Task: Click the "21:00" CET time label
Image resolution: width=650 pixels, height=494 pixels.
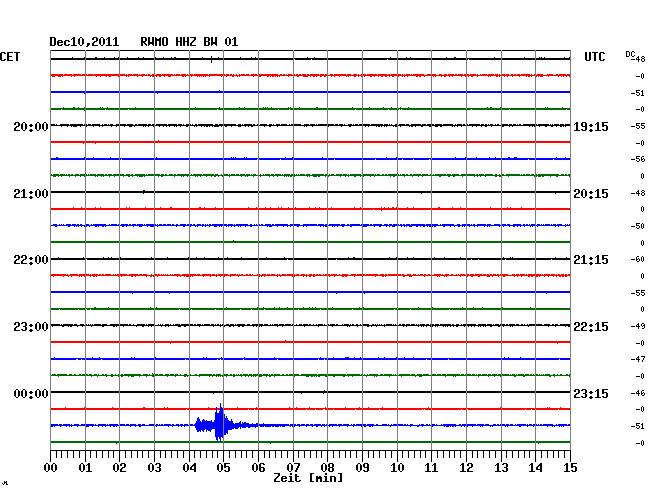Action: tap(31, 194)
